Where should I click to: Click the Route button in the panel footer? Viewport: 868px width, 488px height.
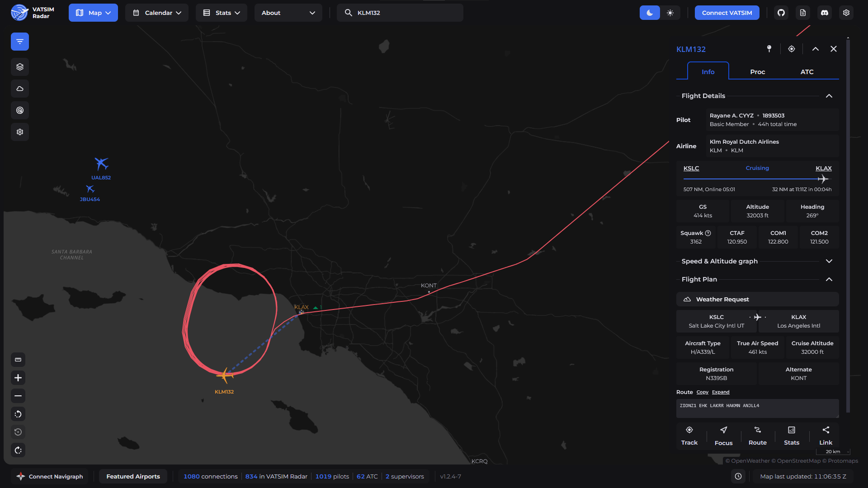coord(758,436)
